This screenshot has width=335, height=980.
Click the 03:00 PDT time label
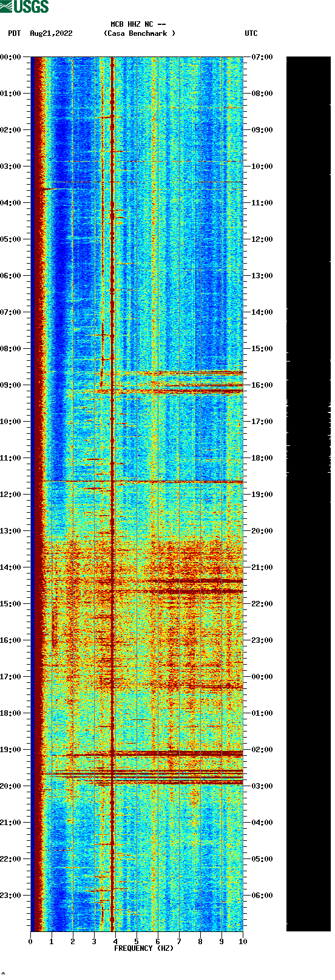tap(10, 166)
